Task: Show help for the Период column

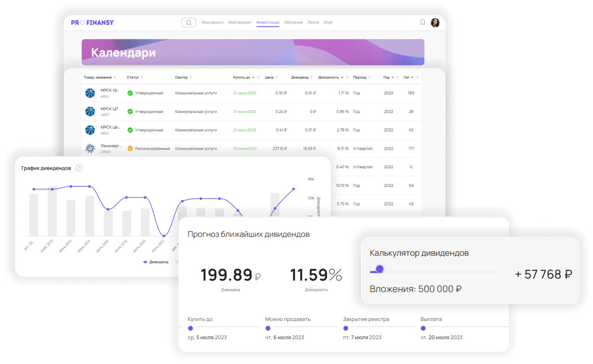Action: [369, 77]
